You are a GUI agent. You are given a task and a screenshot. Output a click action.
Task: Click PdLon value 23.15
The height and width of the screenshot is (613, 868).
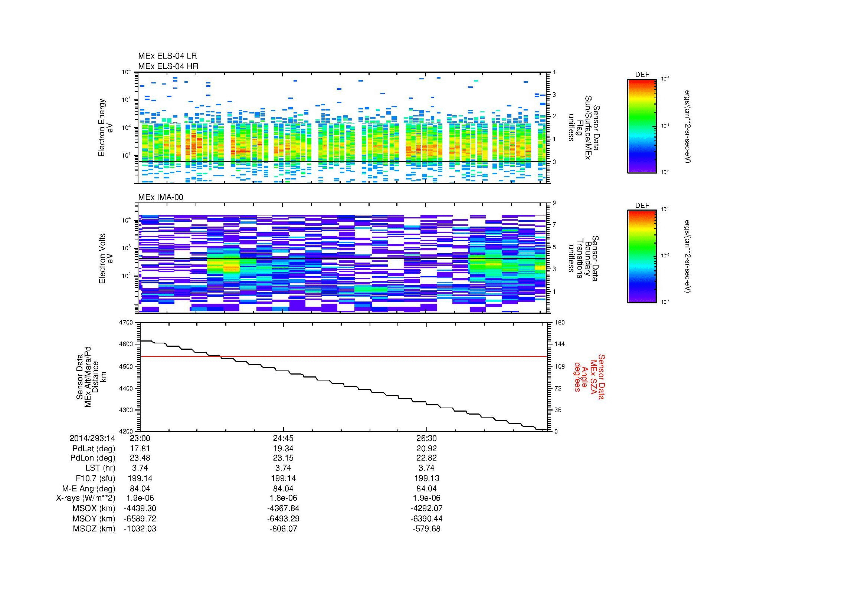[283, 458]
